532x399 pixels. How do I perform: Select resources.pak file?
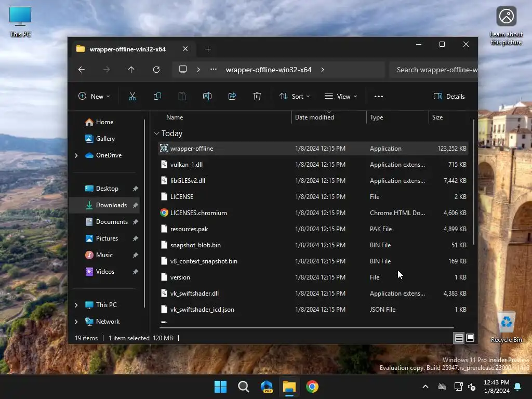point(313,229)
